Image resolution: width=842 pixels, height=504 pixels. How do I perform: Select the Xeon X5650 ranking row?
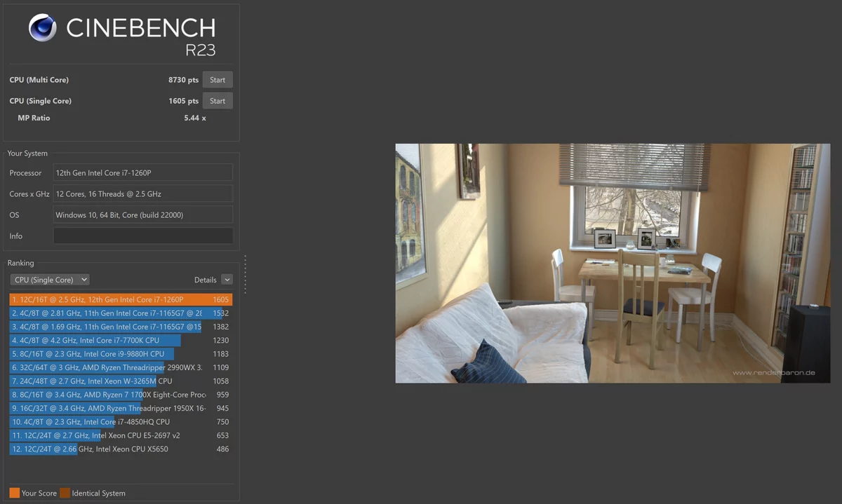pyautogui.click(x=121, y=449)
